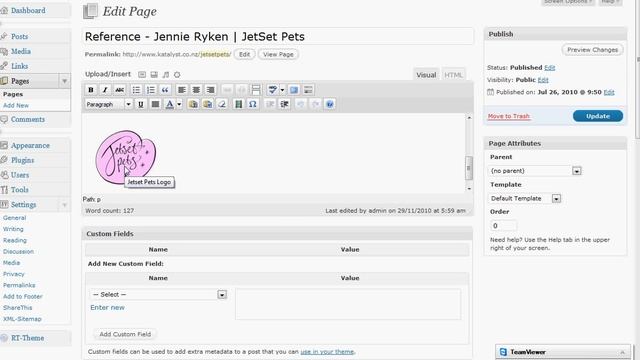Viewport: 640px width, 360px height.
Task: Toggle bold formatting in the editor toolbar
Action: (x=91, y=90)
